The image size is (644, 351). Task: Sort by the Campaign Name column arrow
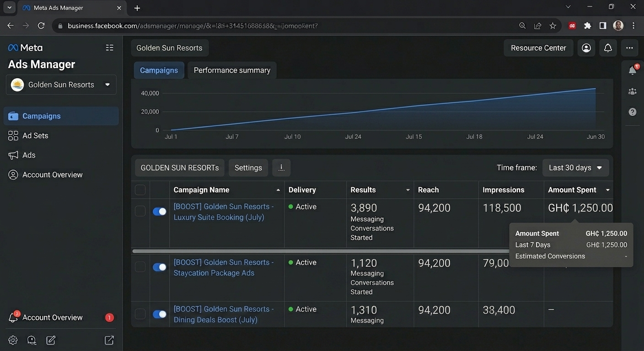[x=278, y=190]
